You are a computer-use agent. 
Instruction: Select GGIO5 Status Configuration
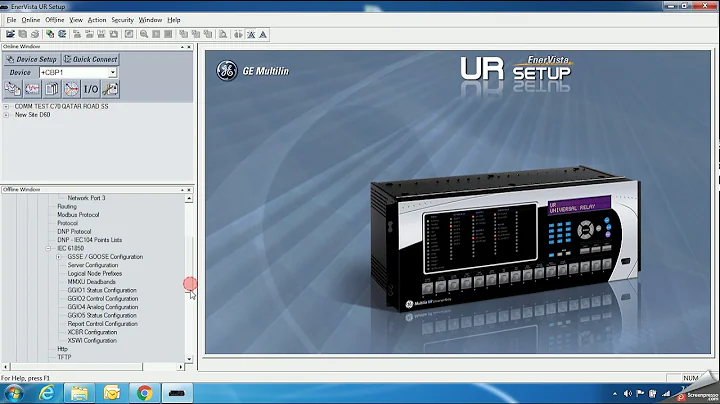(x=102, y=315)
